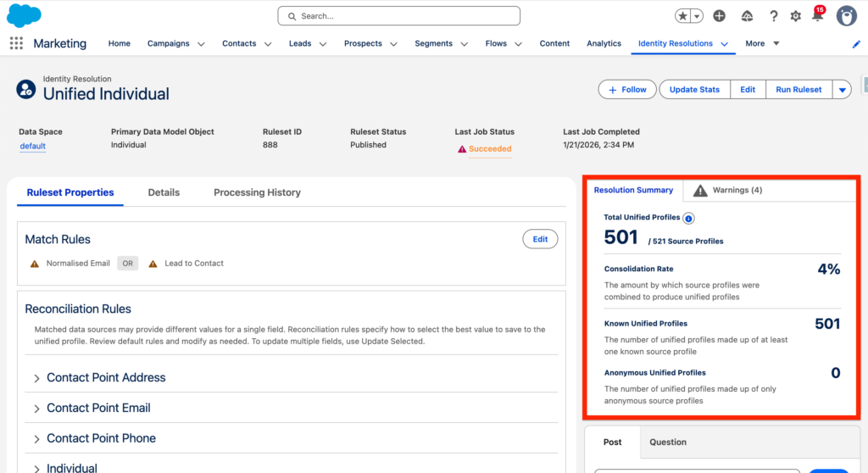Image resolution: width=868 pixels, height=473 pixels.
Task: Expand the Contact Point Address section
Action: tap(37, 378)
